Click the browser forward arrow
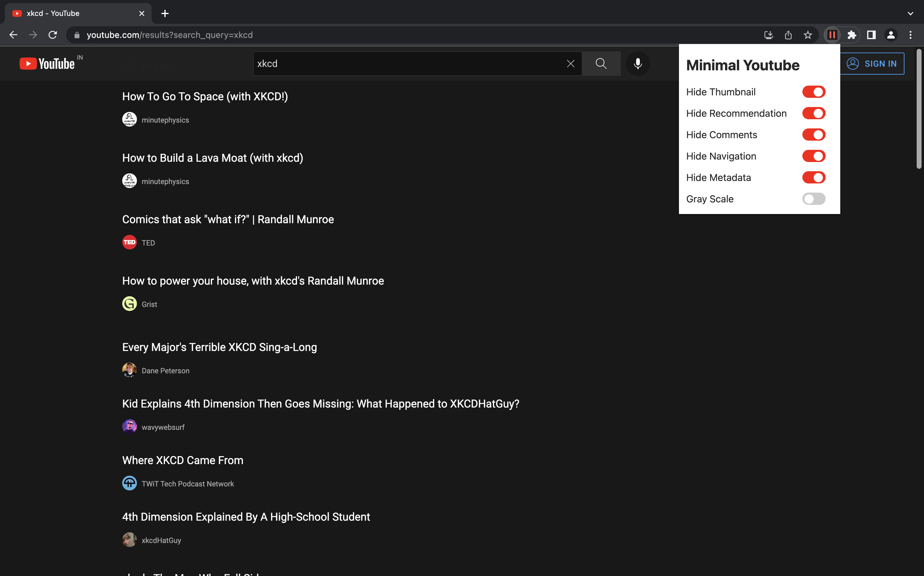This screenshot has height=576, width=924. (x=33, y=35)
